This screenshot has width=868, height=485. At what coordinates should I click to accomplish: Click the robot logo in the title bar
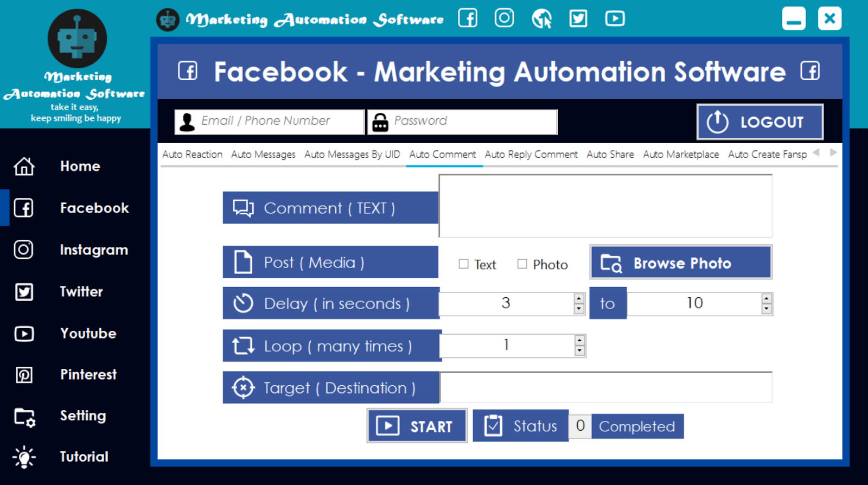[168, 20]
